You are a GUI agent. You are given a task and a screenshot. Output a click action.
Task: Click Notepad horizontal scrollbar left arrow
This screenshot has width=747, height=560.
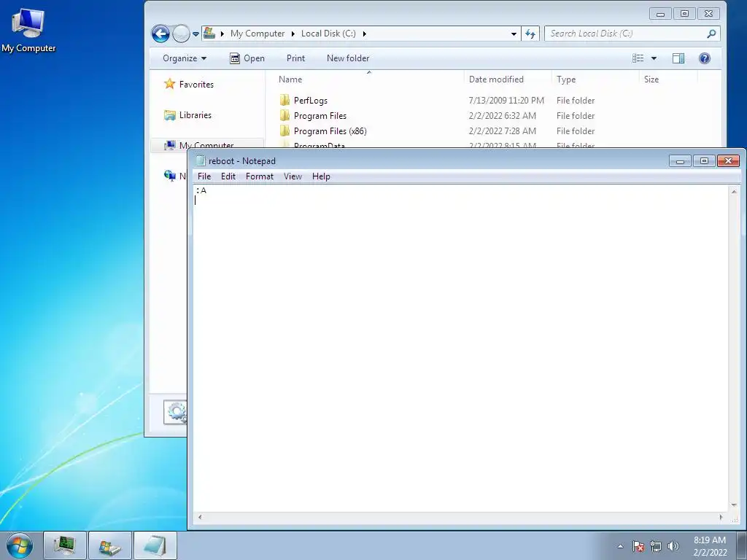(200, 517)
